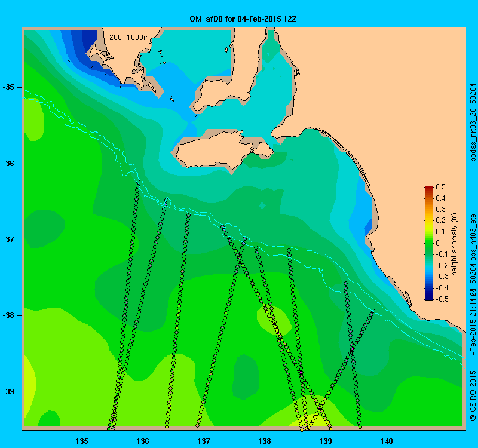Click the 0.2 color bar tick label

coord(440,220)
